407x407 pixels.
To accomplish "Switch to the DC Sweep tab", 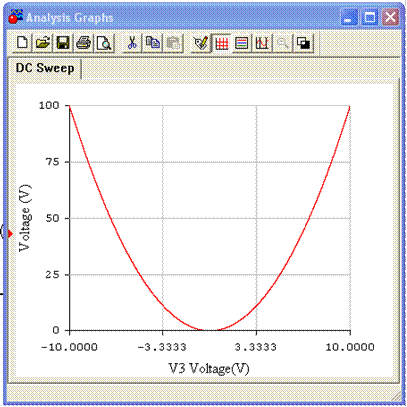I will [45, 68].
